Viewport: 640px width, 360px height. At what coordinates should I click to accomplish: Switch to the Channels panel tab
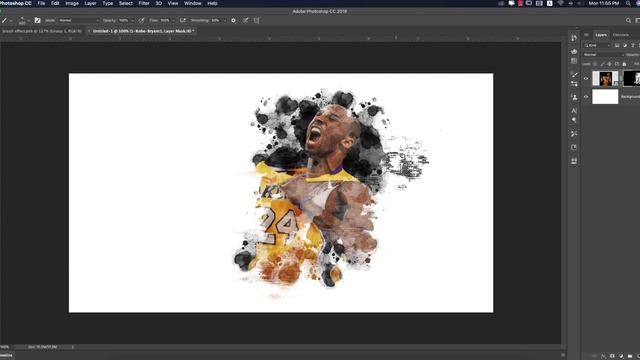click(x=620, y=35)
